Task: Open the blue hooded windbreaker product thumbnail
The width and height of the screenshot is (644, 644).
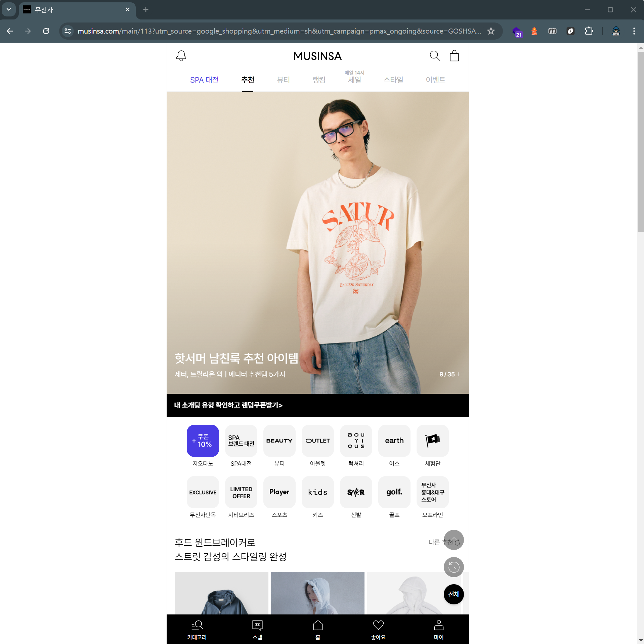Action: [x=221, y=593]
